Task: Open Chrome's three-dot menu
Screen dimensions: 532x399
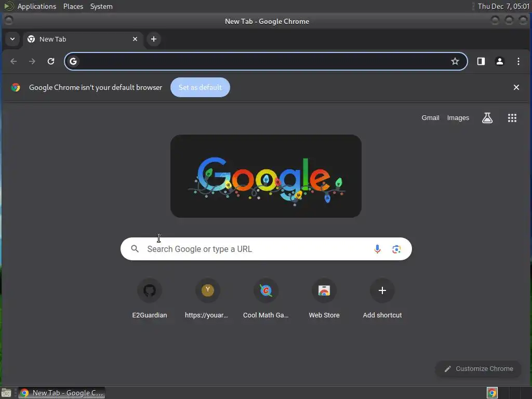Action: [x=518, y=61]
